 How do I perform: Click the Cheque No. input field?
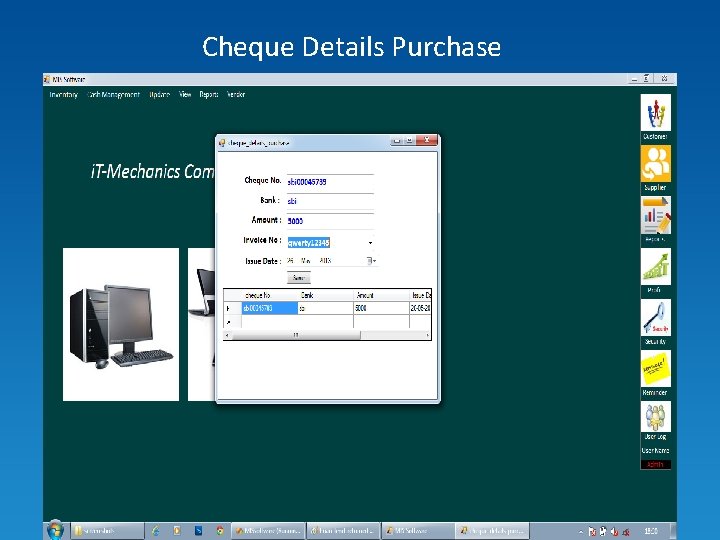point(330,182)
